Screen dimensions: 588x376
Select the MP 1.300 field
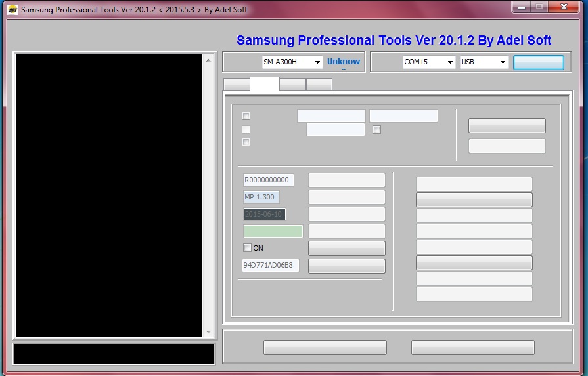261,197
